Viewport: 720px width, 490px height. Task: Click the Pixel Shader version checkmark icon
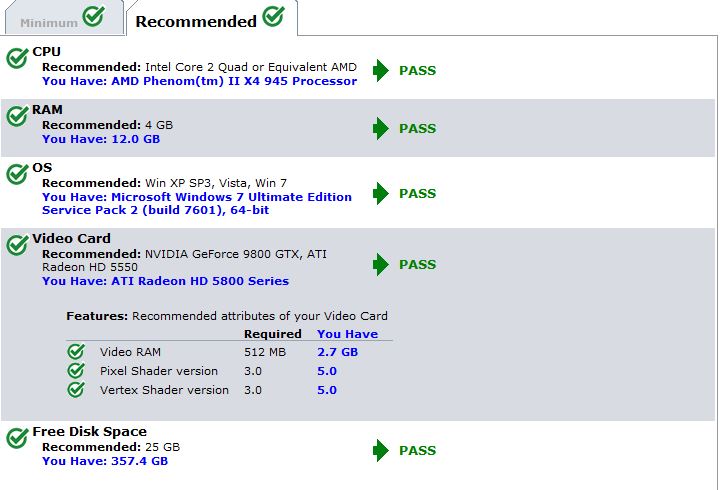coord(76,371)
